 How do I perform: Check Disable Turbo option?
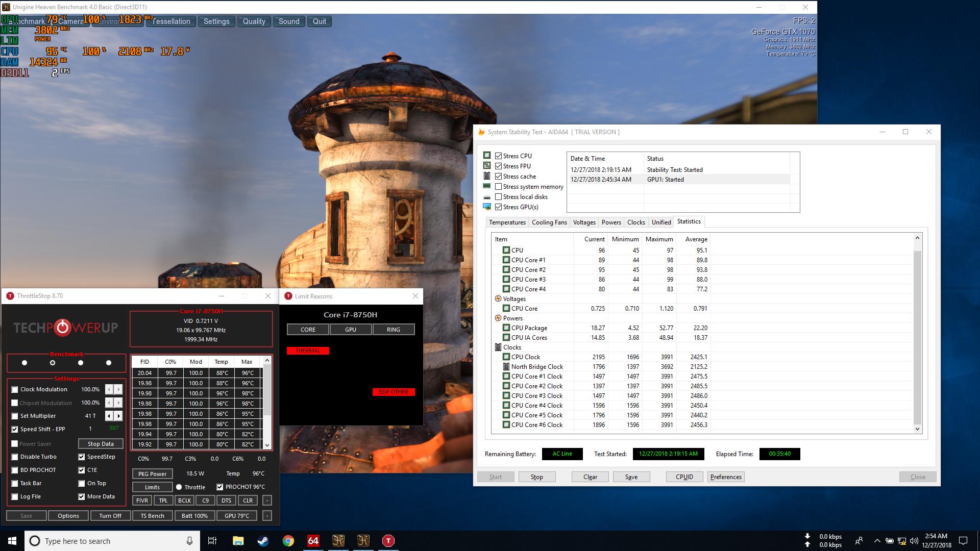(15, 457)
